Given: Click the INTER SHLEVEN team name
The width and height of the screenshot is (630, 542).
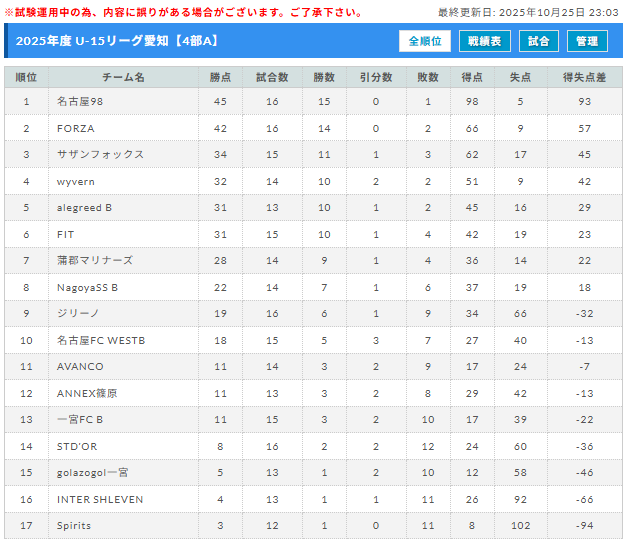Looking at the screenshot, I should [x=100, y=499].
